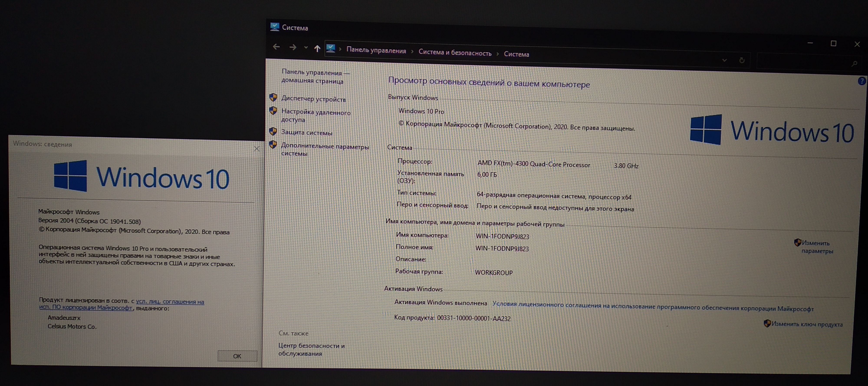This screenshot has width=868, height=386.
Task: Click 'WORKGROUP' value
Action: coord(494,272)
